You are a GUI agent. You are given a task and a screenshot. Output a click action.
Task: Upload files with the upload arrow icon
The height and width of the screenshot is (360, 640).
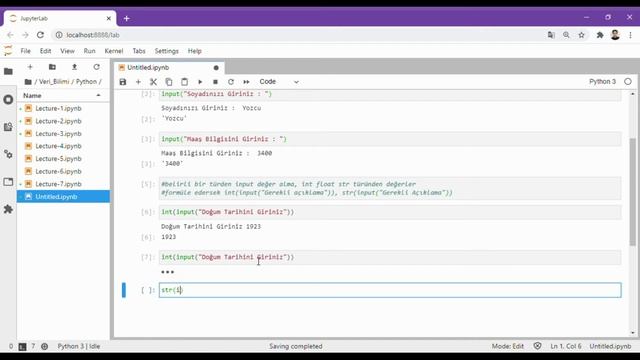tap(74, 67)
